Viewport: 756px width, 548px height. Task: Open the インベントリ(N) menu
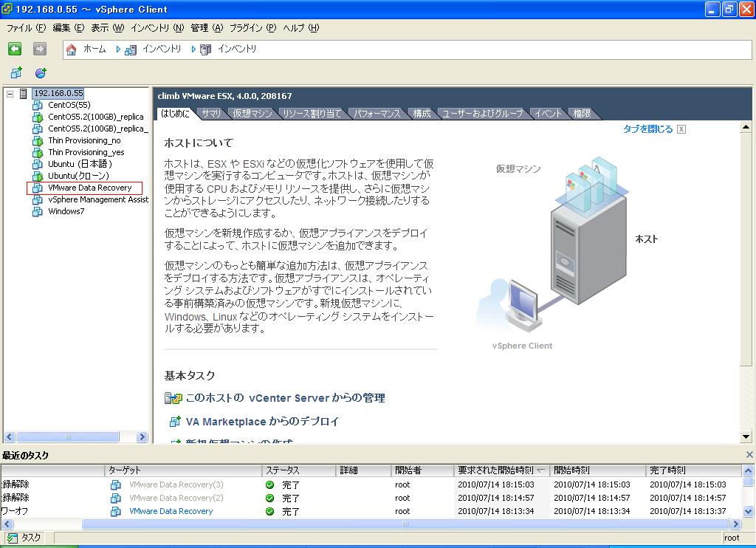(x=157, y=28)
